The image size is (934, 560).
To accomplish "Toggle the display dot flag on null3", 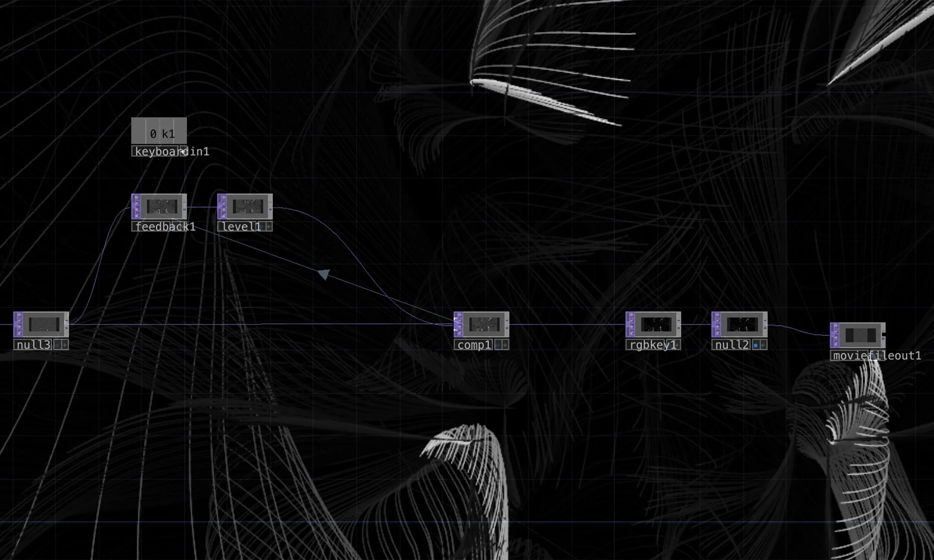I will pyautogui.click(x=58, y=345).
